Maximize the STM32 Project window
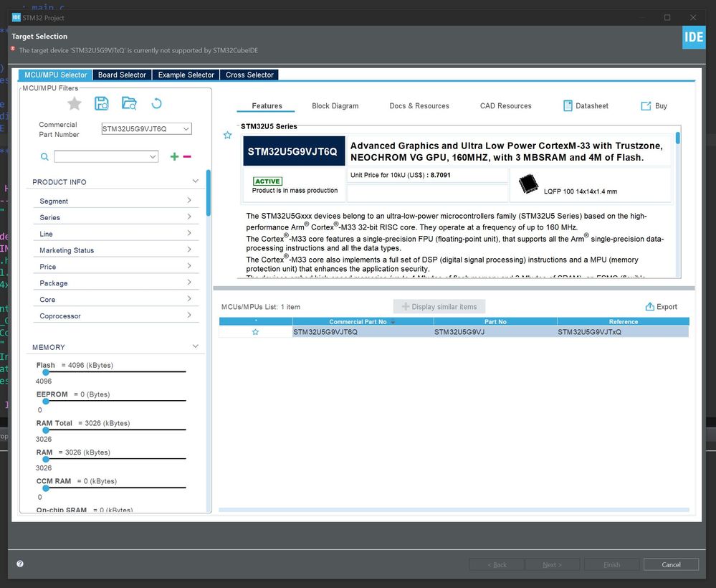 [x=667, y=17]
